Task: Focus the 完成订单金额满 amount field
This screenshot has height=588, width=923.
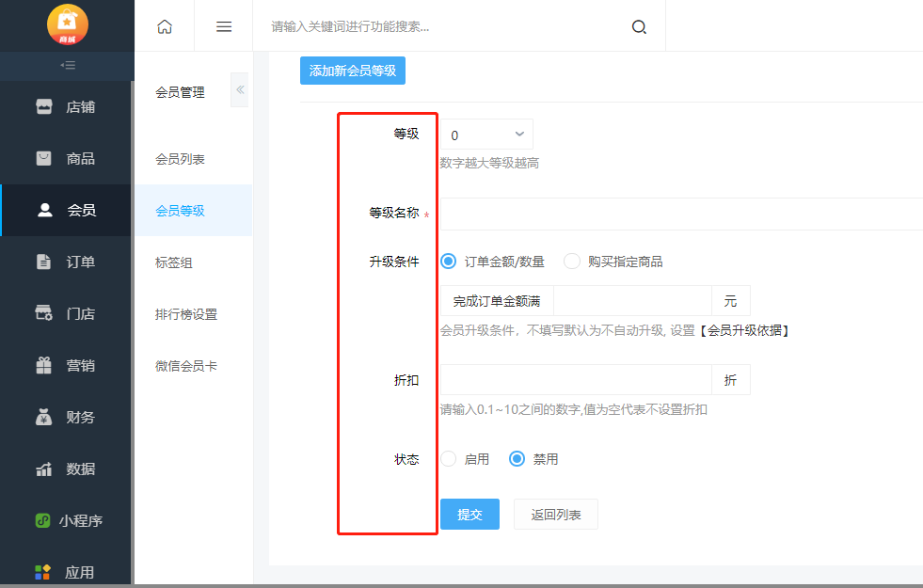Action: click(x=633, y=301)
